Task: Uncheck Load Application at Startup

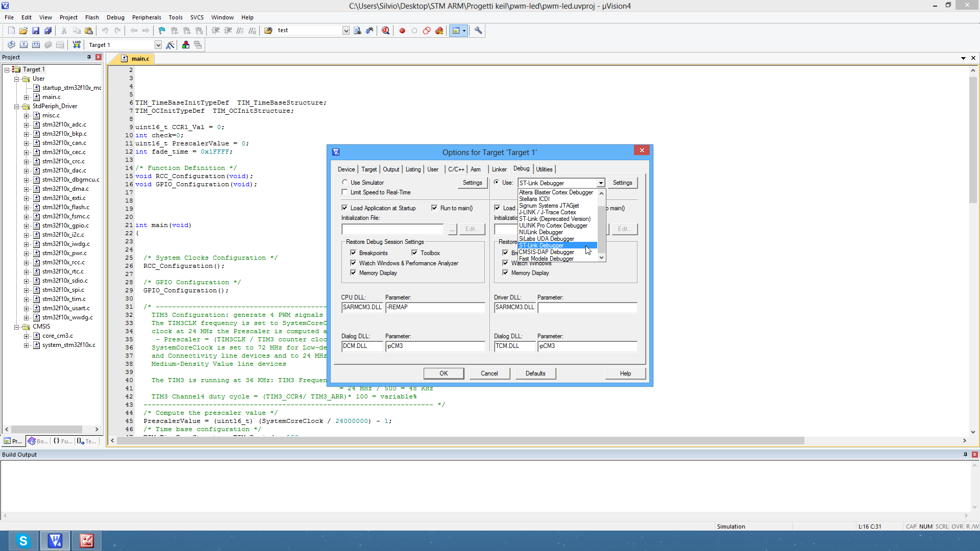Action: [x=345, y=208]
